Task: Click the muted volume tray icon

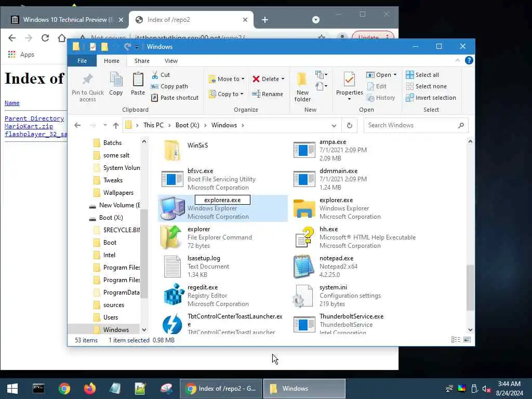Action: [x=486, y=389]
